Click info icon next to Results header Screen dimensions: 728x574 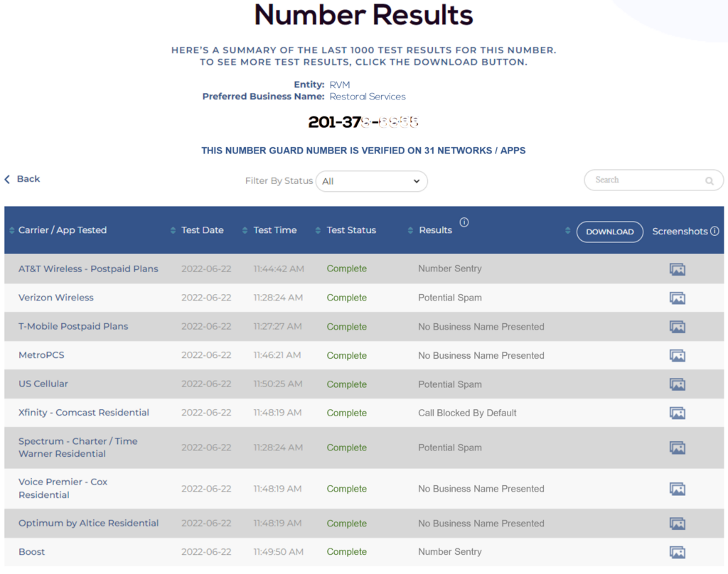point(464,222)
